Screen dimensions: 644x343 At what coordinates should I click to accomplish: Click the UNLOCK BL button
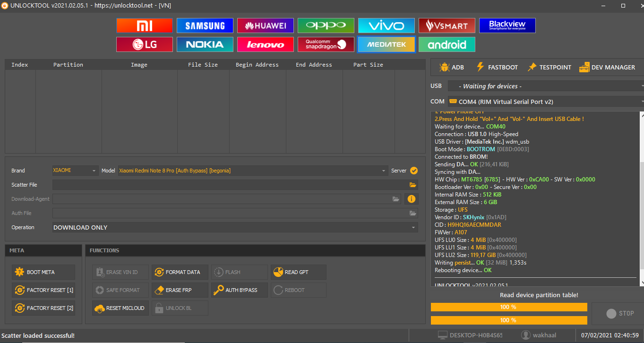[180, 308]
